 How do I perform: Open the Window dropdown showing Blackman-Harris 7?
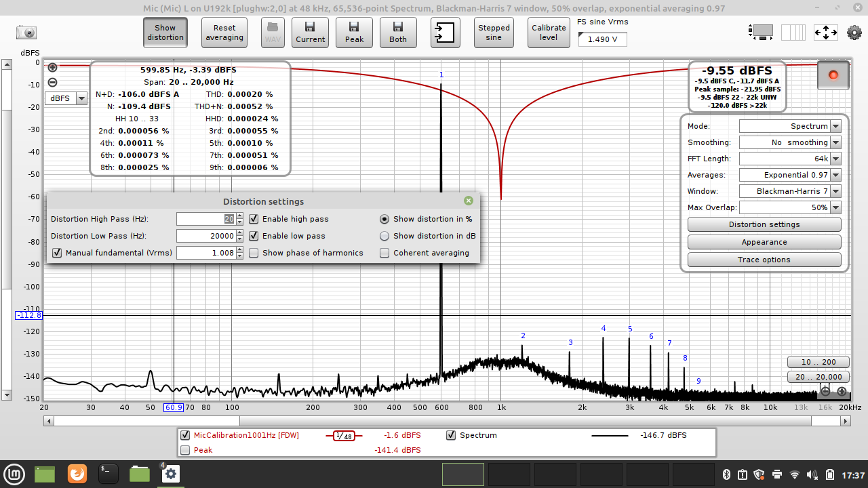click(x=790, y=191)
